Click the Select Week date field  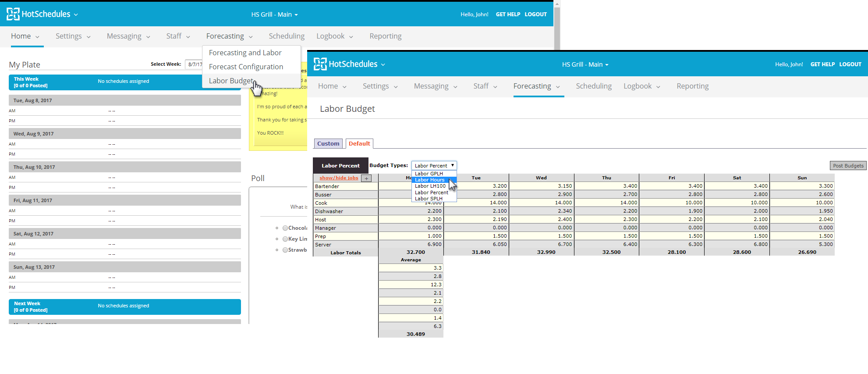pyautogui.click(x=194, y=64)
